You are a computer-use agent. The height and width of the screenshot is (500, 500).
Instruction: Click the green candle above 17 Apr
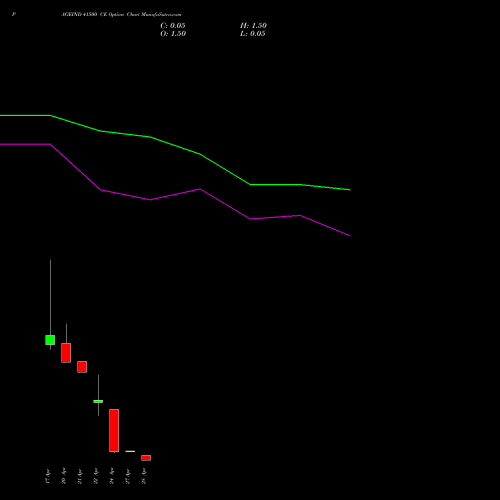(x=50, y=340)
